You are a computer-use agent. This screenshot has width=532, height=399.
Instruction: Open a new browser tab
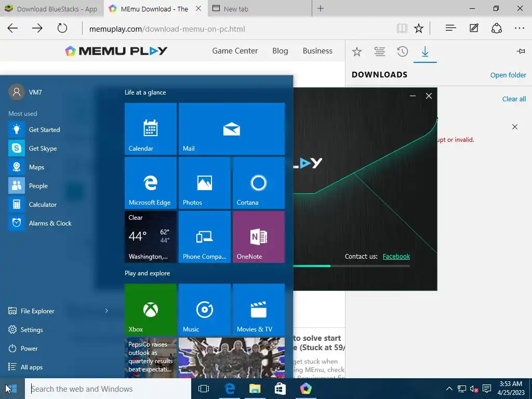point(320,8)
